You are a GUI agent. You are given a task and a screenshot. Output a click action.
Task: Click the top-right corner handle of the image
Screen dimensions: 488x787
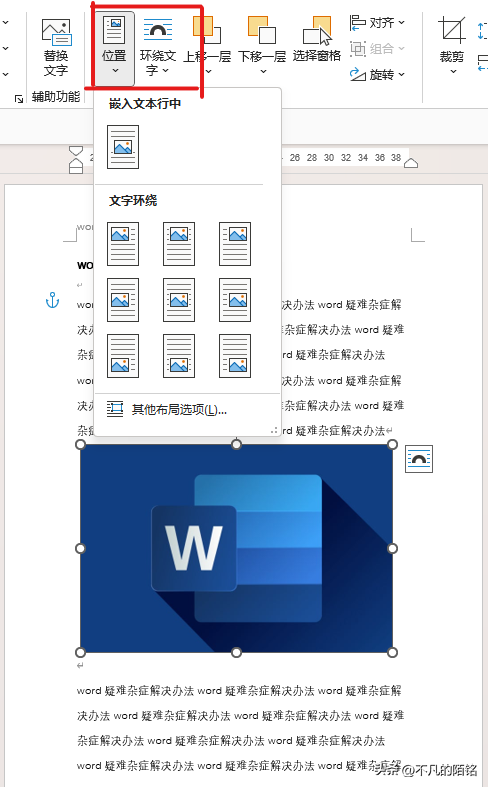pos(393,444)
